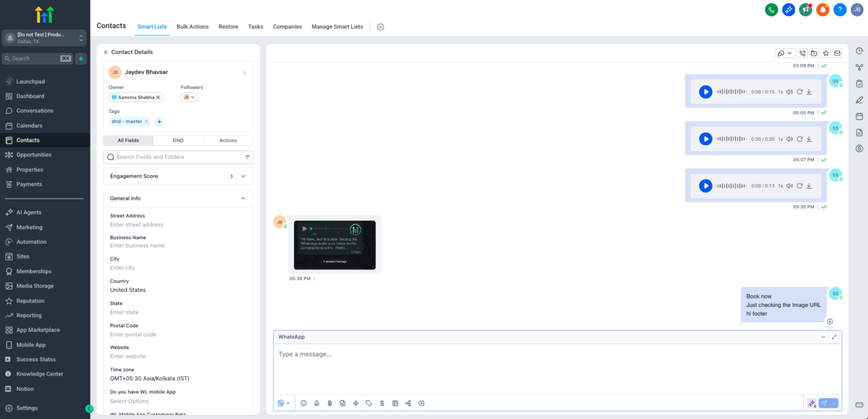Switch to the DND tab in Contact Details
Screen dimensions: 868x419
(x=178, y=140)
